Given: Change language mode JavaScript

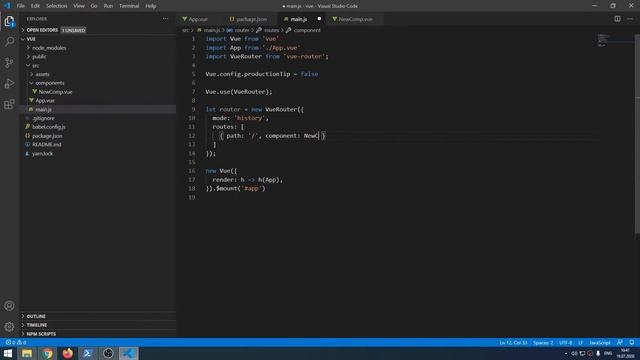Looking at the screenshot, I should [600, 342].
